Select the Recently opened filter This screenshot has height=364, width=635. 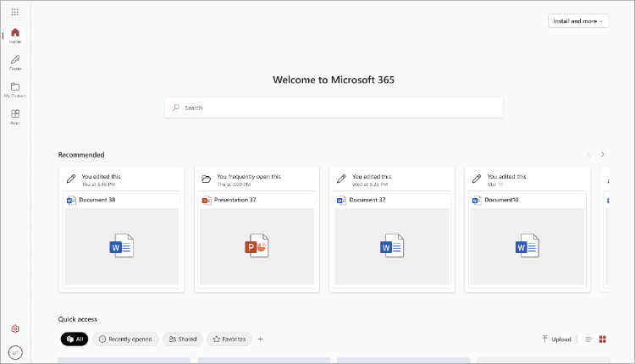tap(125, 339)
